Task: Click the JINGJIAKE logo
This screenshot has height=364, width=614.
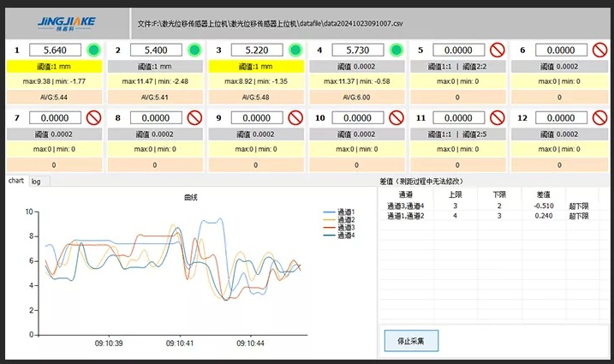Action: click(68, 20)
